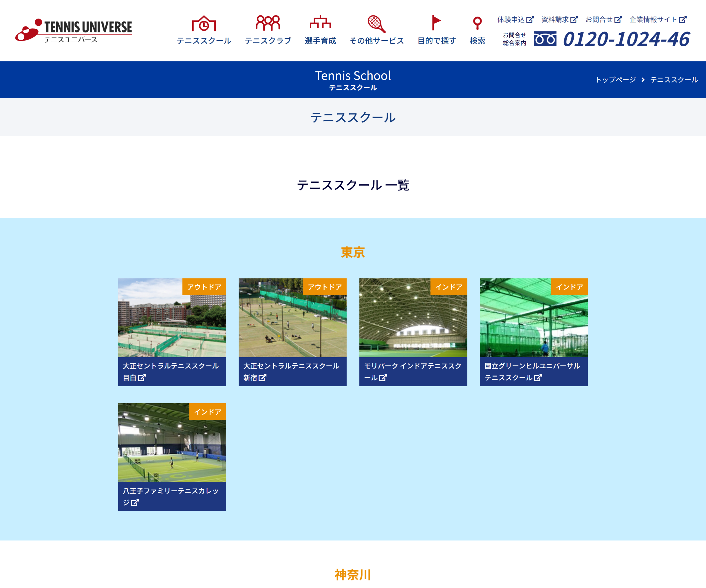Click external icon on モリパーク card title
Screen dimensions: 706x588
(383, 378)
